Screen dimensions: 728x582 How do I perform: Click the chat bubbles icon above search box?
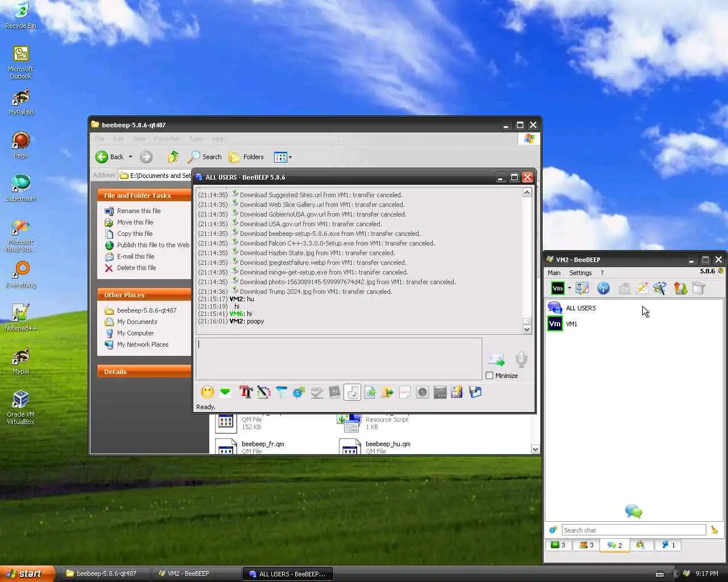[633, 511]
